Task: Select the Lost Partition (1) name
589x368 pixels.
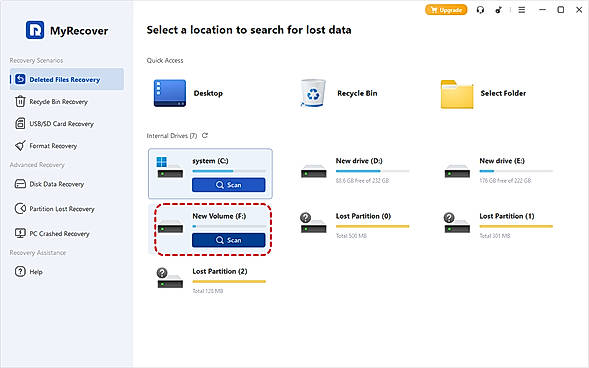Action: (507, 216)
